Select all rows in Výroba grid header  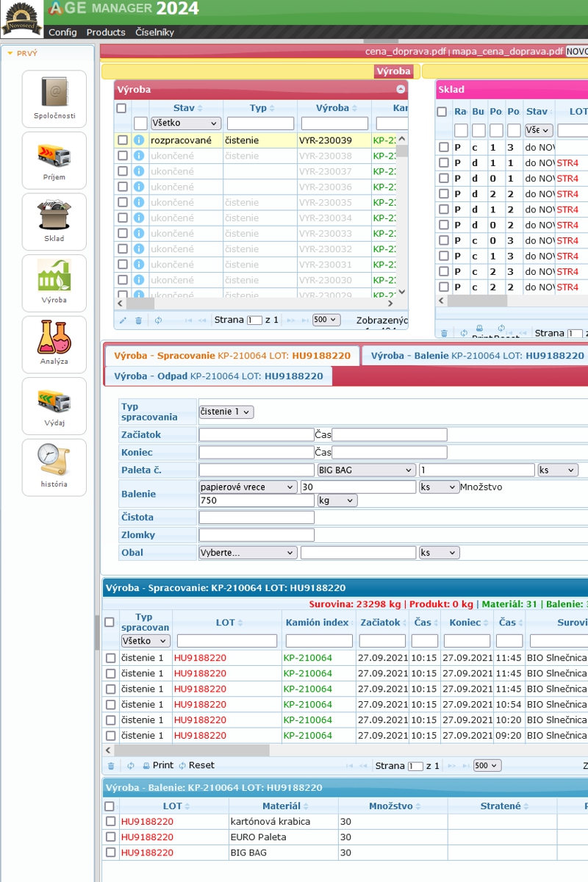pyautogui.click(x=122, y=109)
